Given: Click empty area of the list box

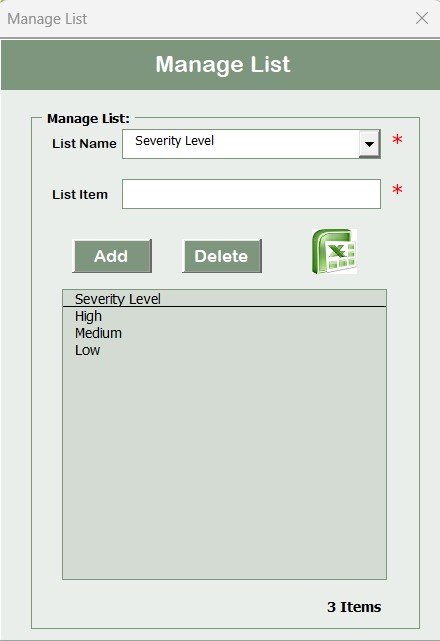Looking at the screenshot, I should pos(224,466).
